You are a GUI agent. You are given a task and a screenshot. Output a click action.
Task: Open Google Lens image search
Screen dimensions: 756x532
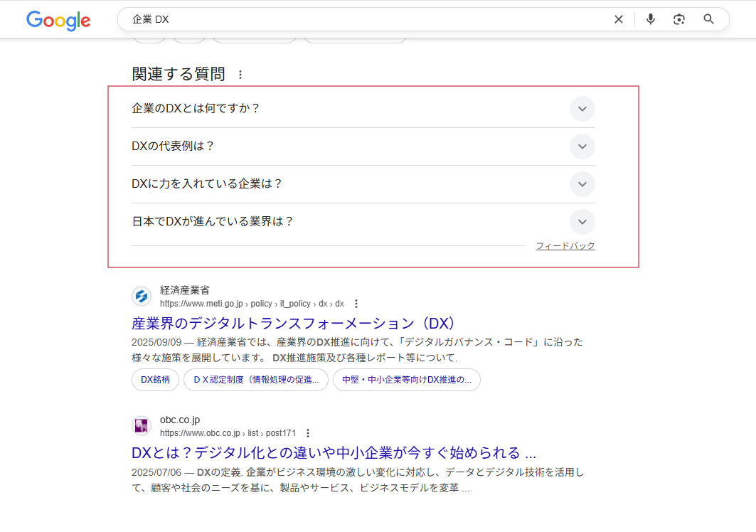679,19
